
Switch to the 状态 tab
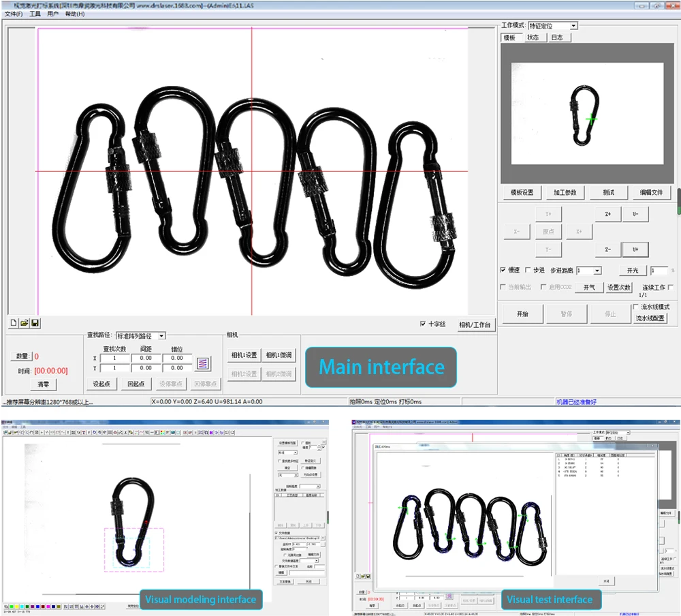point(533,37)
